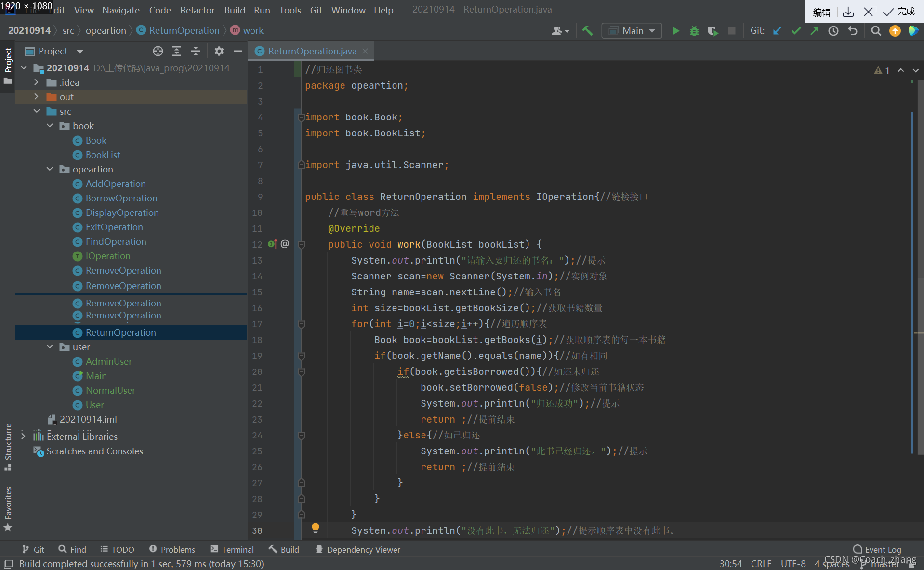Collapse the 20210914 project root node

click(x=24, y=68)
